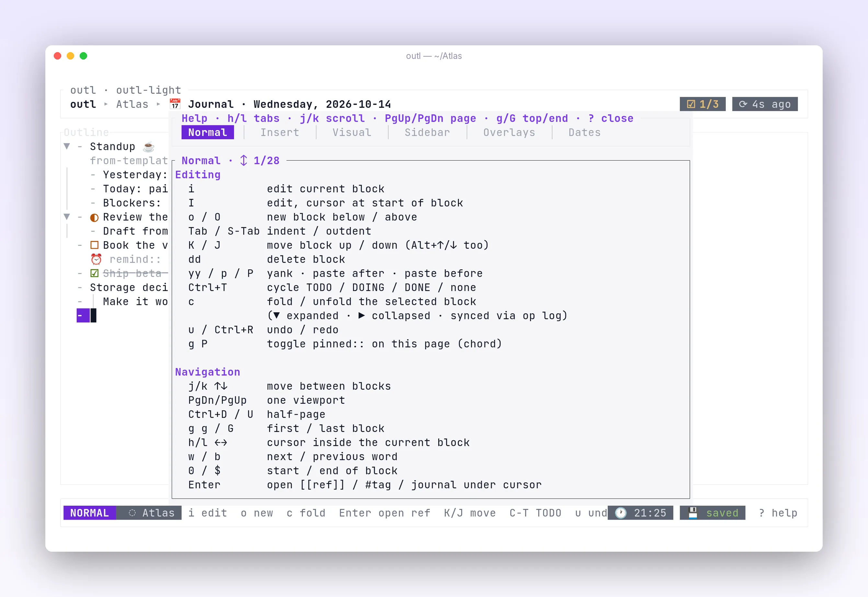Image resolution: width=868 pixels, height=597 pixels.
Task: Click the up-down scroll arrow beside 1/28
Action: click(244, 161)
